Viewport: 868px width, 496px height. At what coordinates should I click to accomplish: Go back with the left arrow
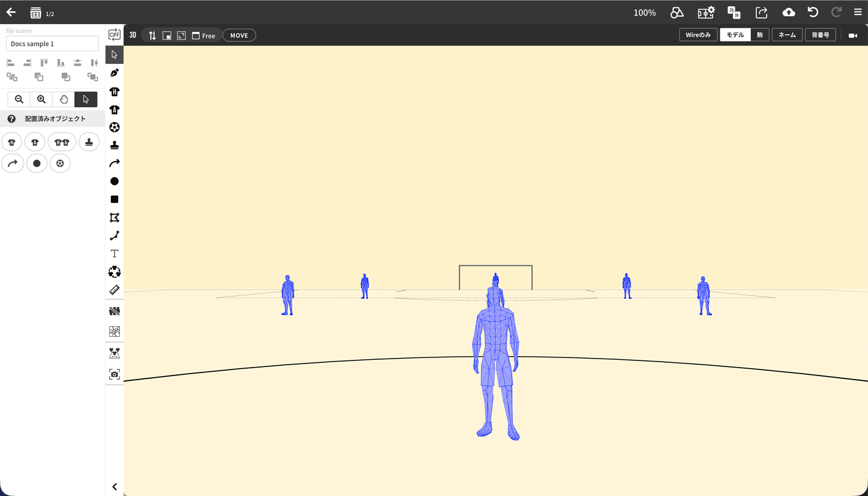click(11, 12)
